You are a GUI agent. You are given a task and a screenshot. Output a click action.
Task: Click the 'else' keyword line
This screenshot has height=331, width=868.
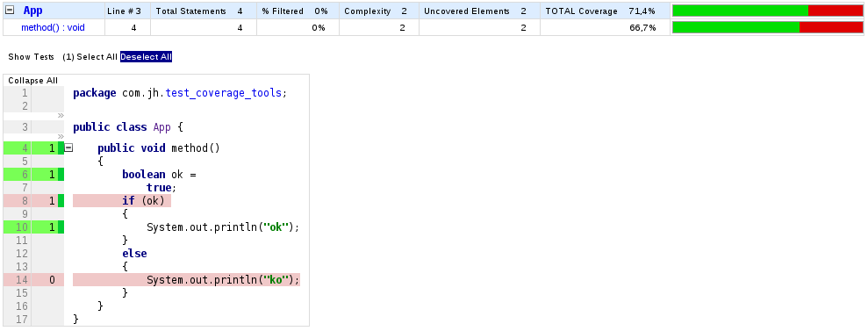coord(134,254)
